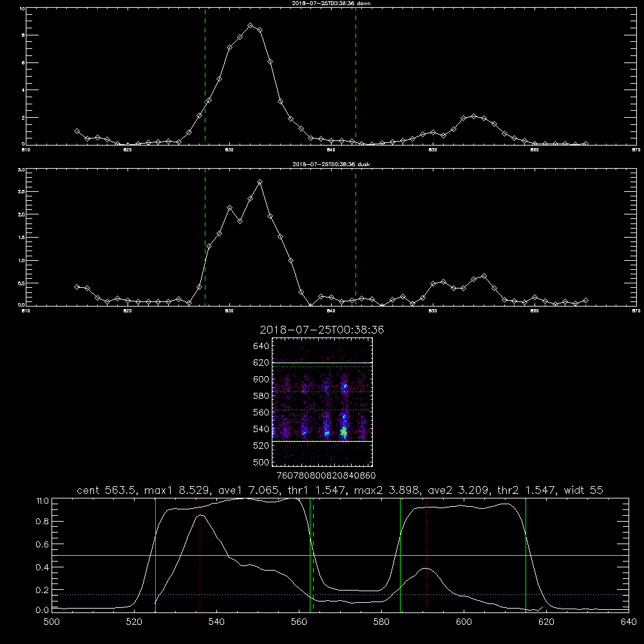Click the highest data marker of the dawn curve

pos(250,26)
